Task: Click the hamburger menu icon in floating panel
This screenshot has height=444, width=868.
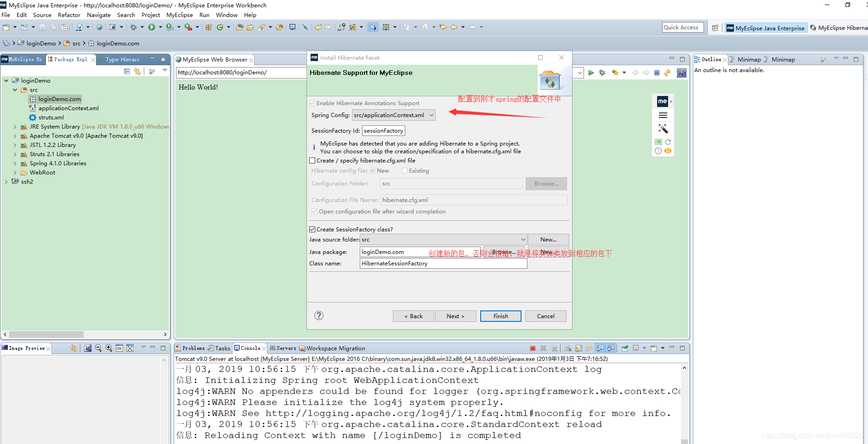Action: click(663, 115)
